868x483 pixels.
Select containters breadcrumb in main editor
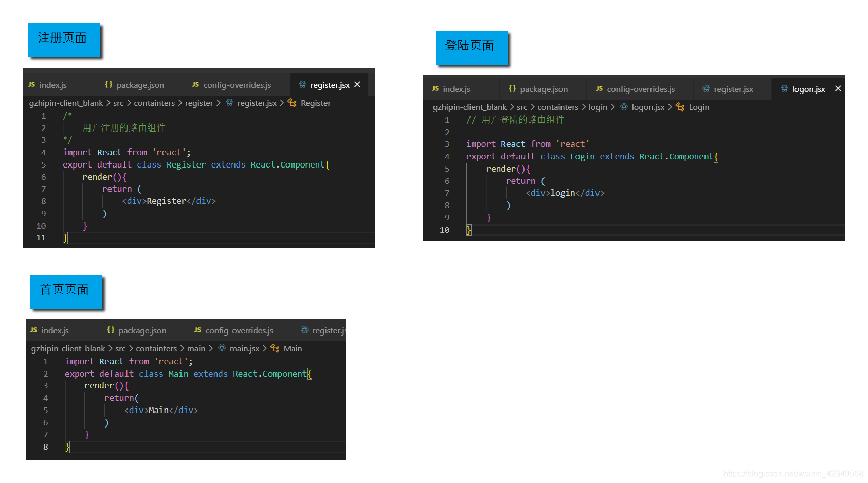click(156, 349)
